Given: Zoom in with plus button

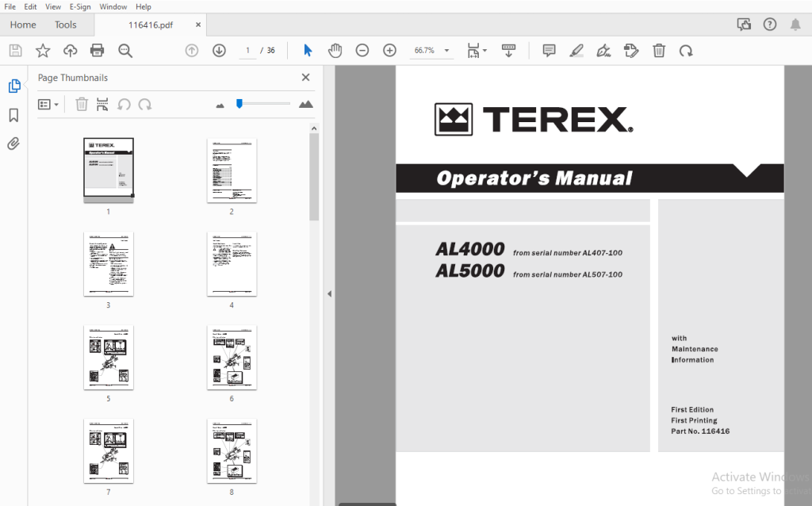Looking at the screenshot, I should coord(389,51).
